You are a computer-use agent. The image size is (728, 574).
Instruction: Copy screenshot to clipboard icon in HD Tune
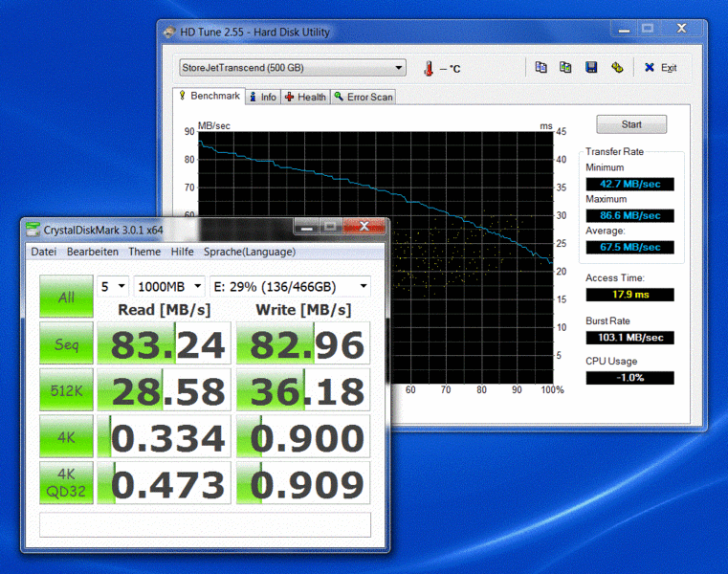(x=565, y=67)
